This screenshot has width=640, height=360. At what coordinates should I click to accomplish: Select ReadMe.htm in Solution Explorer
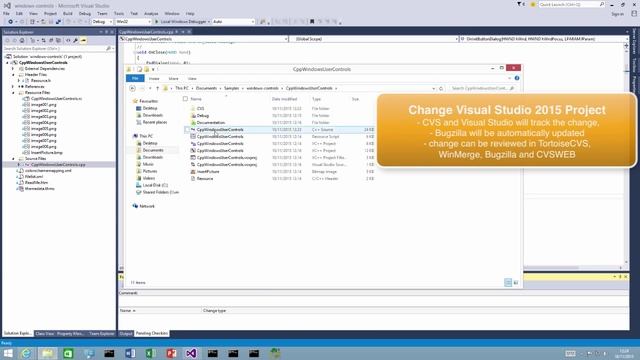[x=36, y=182]
